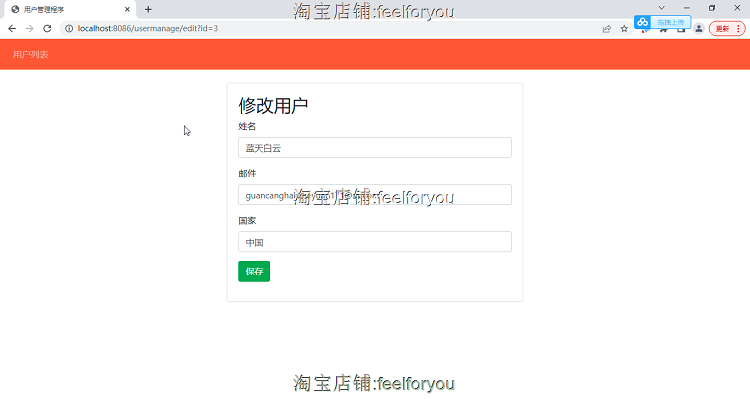Click the red 更新 update button
The height and width of the screenshot is (399, 750).
pyautogui.click(x=722, y=29)
